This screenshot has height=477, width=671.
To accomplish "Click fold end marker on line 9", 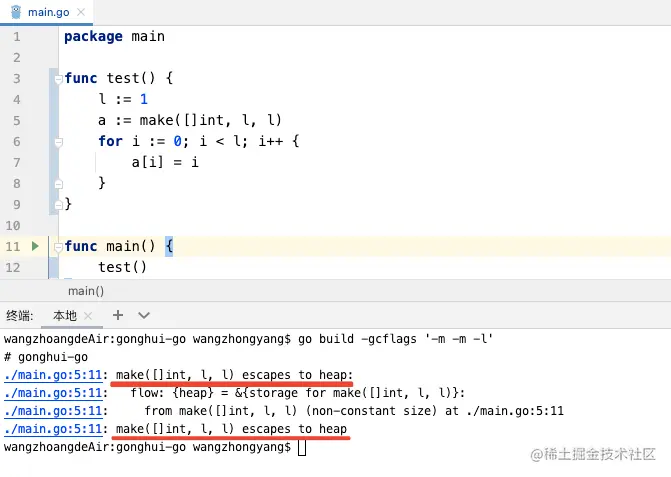I will 59,205.
